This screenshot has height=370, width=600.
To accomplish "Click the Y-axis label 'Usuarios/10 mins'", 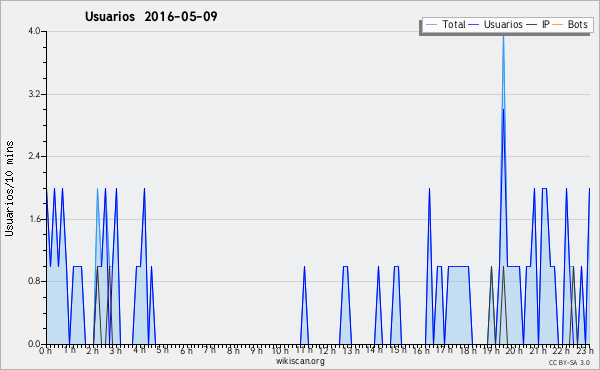I will (x=9, y=188).
